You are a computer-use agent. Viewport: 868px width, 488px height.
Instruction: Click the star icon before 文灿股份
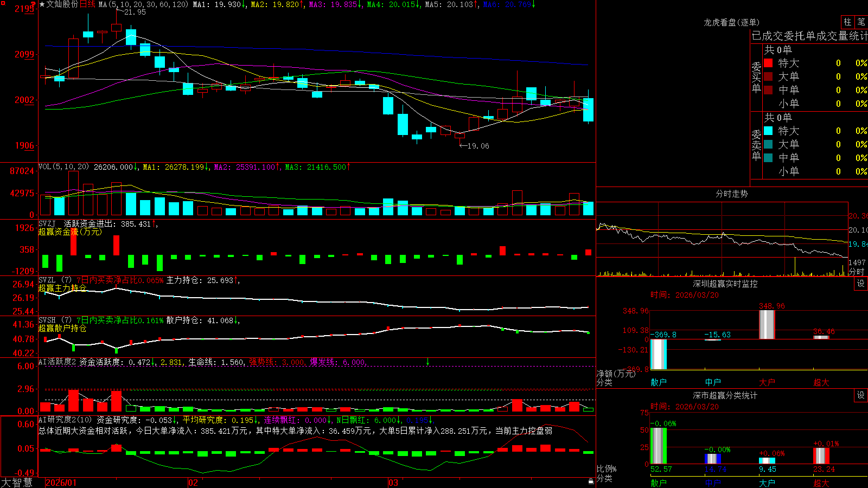(42, 4)
